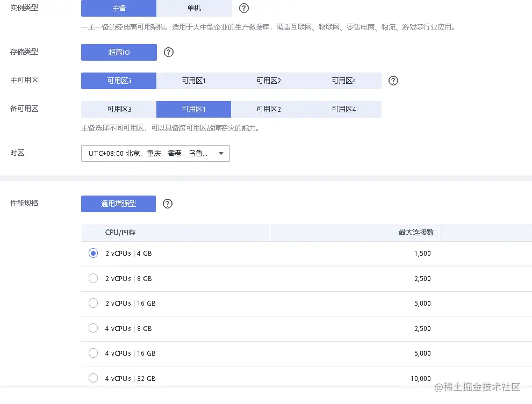Image resolution: width=532 pixels, height=404 pixels.
Task: Select 2 vCPUs | 8 GB radio button
Action: tap(94, 278)
